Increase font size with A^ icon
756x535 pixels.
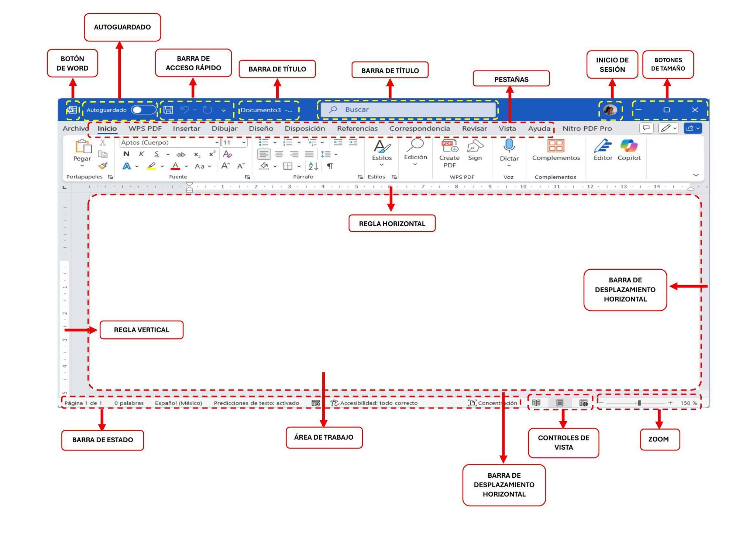[x=225, y=166]
